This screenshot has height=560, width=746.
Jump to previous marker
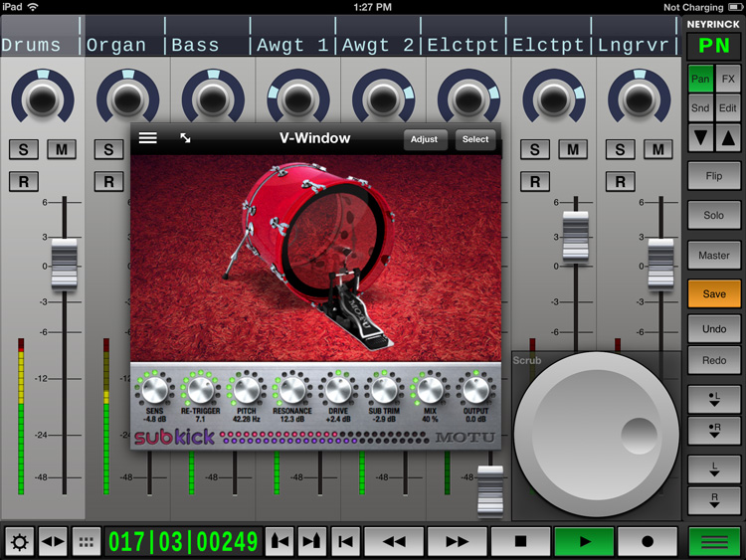coord(280,542)
